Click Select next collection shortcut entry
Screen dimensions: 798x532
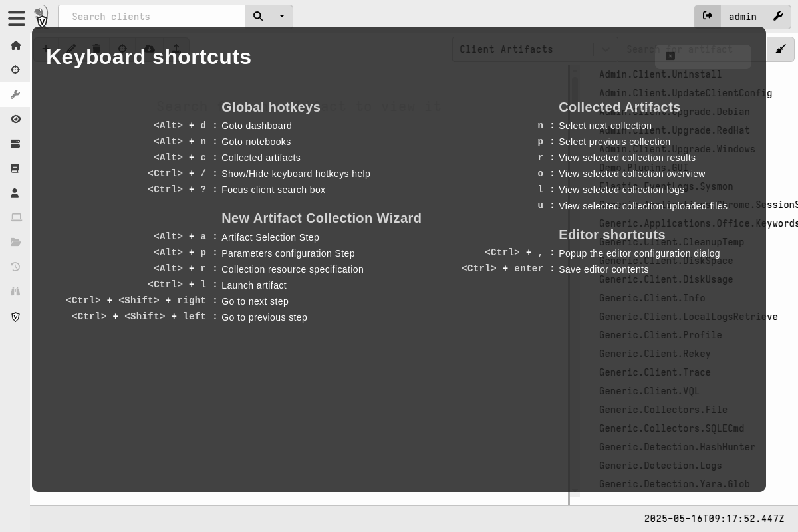(605, 126)
